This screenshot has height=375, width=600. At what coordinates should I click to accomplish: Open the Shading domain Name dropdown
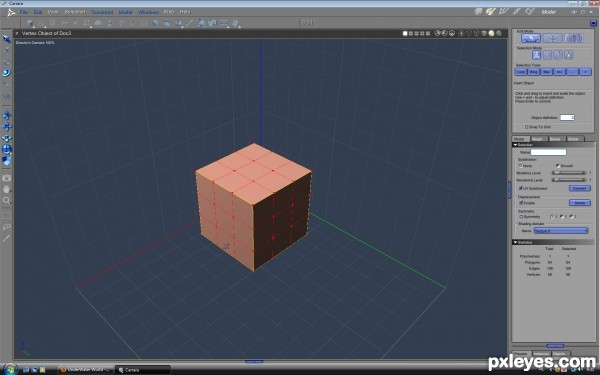[561, 231]
